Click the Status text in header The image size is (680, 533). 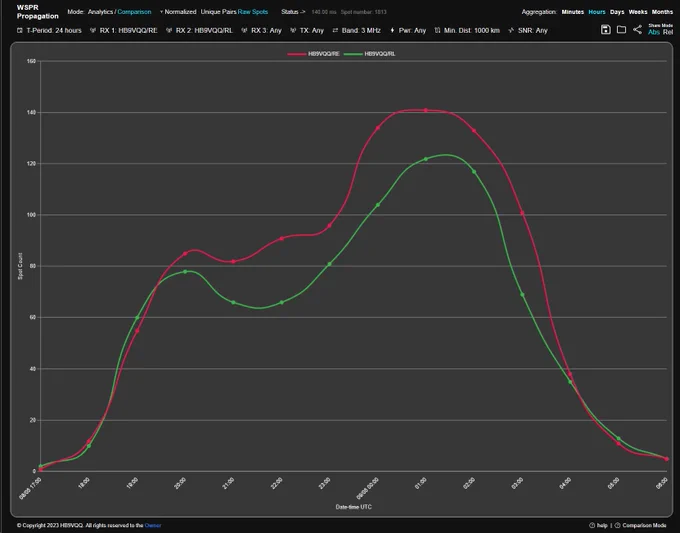(x=293, y=12)
